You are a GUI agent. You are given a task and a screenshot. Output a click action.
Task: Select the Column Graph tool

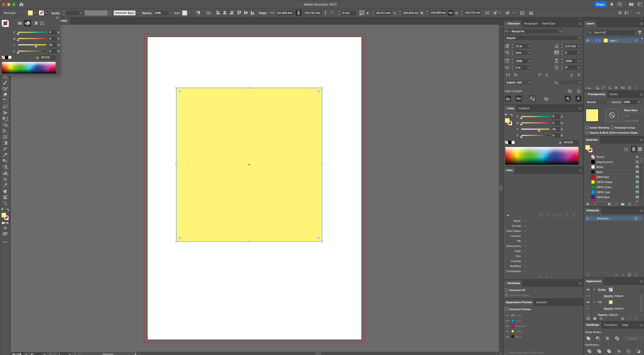click(x=5, y=173)
